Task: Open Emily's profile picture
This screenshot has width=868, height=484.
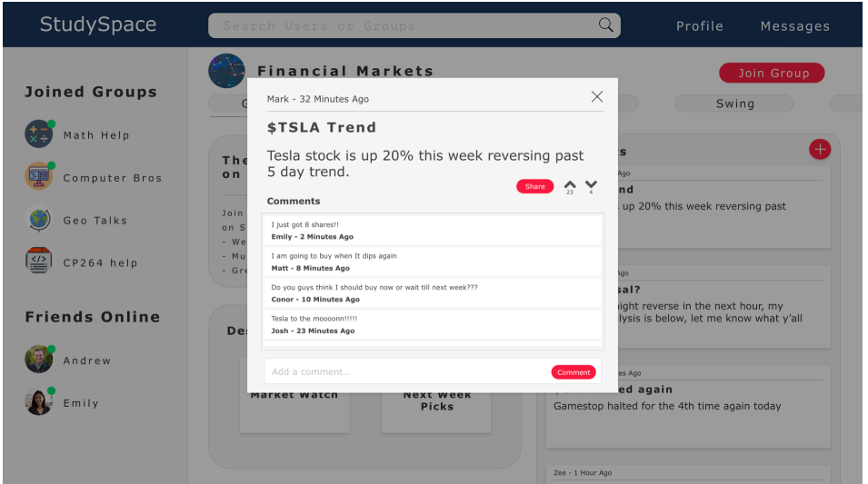Action: [39, 401]
